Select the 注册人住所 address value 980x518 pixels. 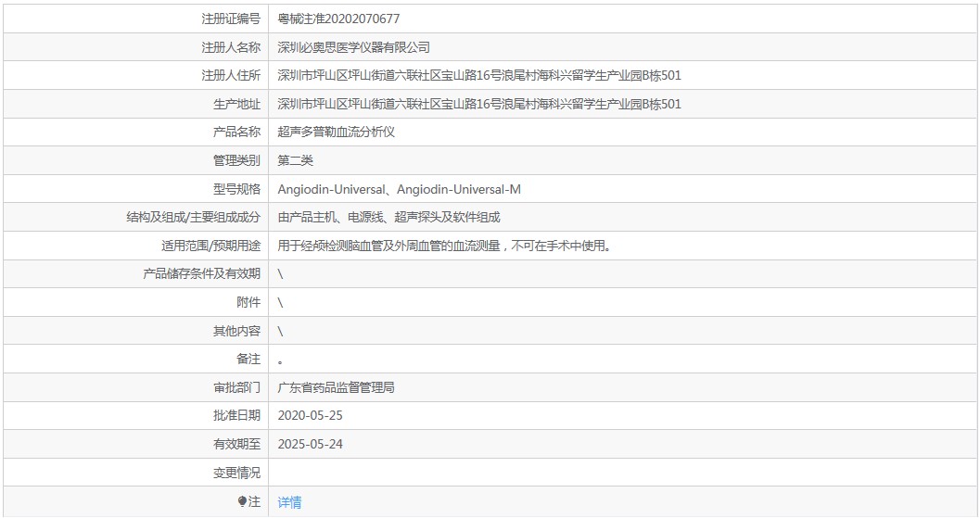click(479, 76)
